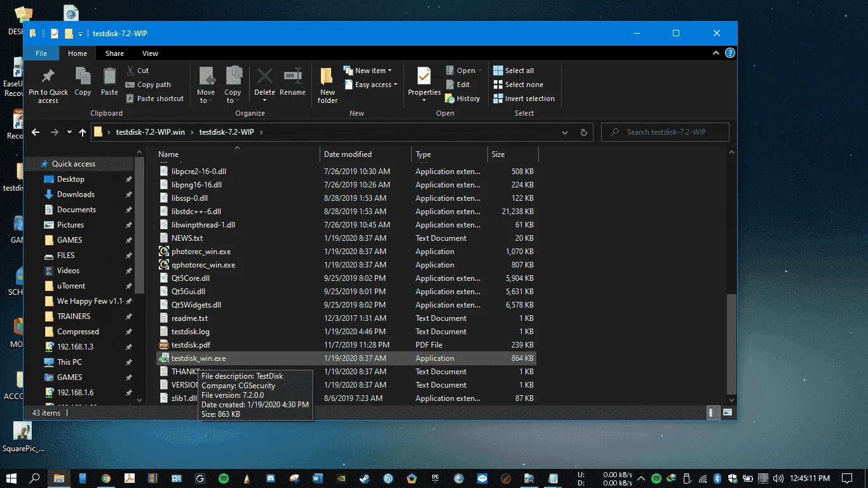This screenshot has width=868, height=488.
Task: Click Select all in the ribbon
Action: click(x=513, y=71)
